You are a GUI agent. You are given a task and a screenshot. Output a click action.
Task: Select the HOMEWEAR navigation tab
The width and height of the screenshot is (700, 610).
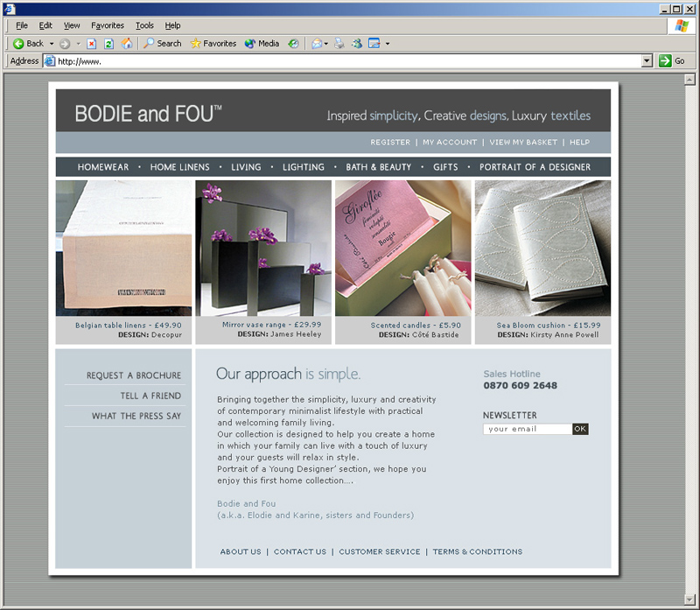point(103,167)
